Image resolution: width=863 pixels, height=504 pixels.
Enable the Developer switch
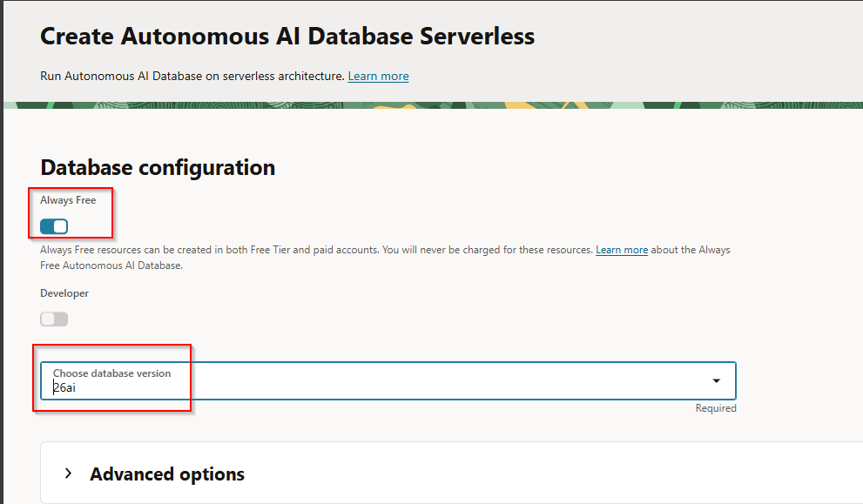click(54, 319)
